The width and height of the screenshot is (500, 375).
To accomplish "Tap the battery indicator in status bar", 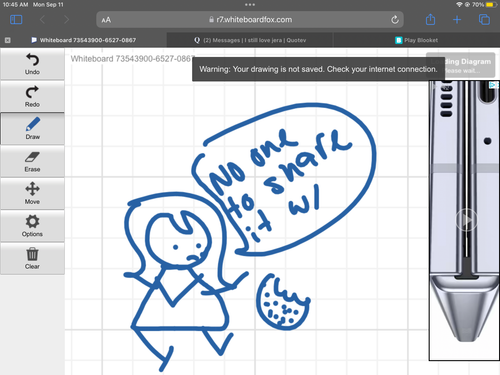I will coord(491,5).
